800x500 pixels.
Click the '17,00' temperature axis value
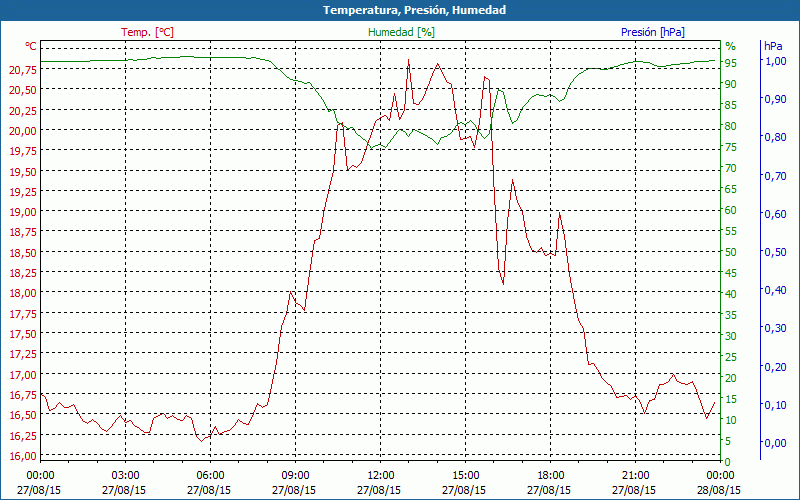pyautogui.click(x=23, y=374)
